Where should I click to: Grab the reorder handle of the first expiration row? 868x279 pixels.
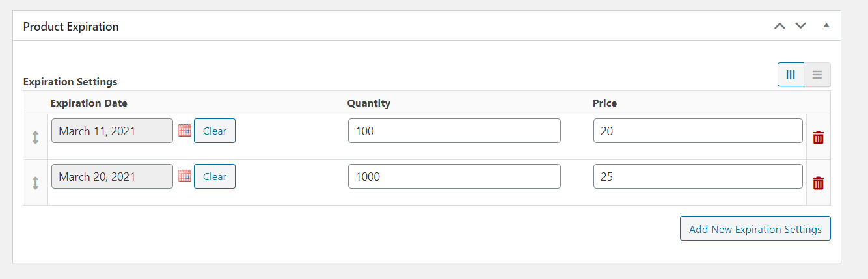[35, 137]
